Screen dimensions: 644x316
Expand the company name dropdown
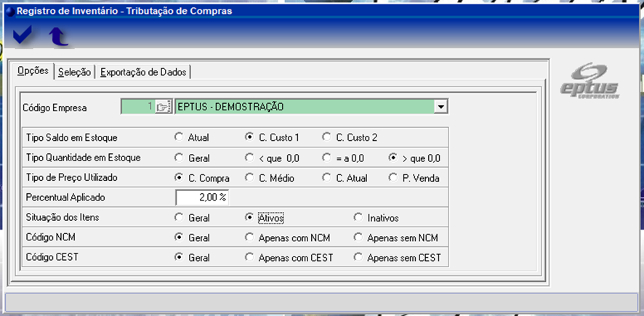tap(440, 107)
